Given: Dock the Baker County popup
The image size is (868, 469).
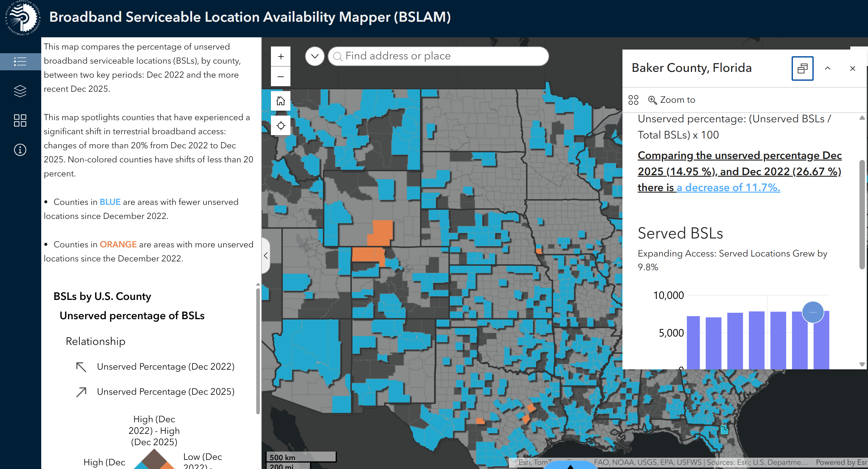Looking at the screenshot, I should 802,68.
